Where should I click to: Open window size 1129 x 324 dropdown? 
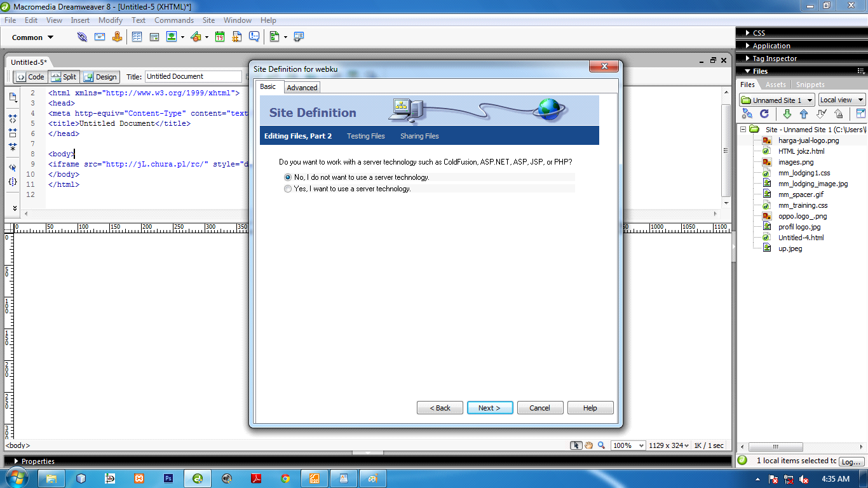[x=669, y=445]
